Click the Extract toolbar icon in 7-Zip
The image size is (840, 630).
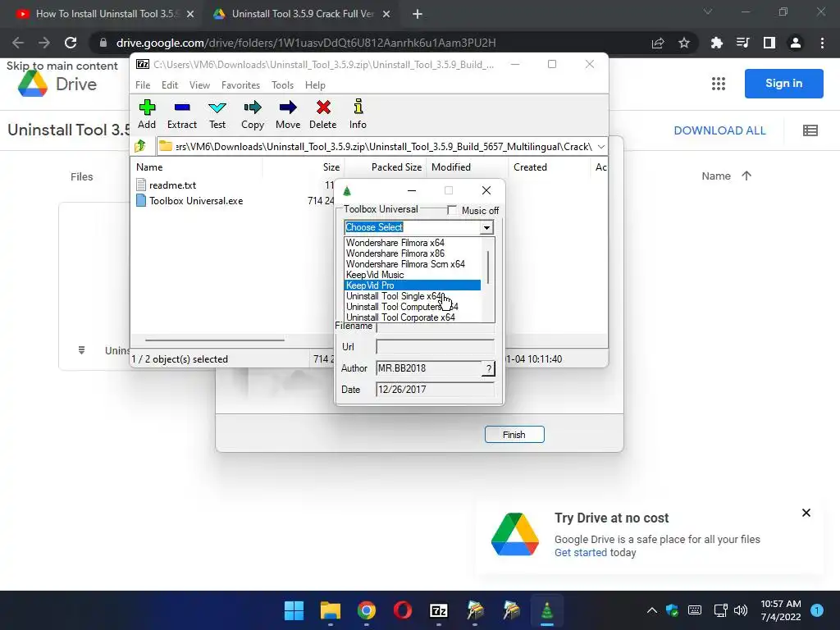[182, 114]
